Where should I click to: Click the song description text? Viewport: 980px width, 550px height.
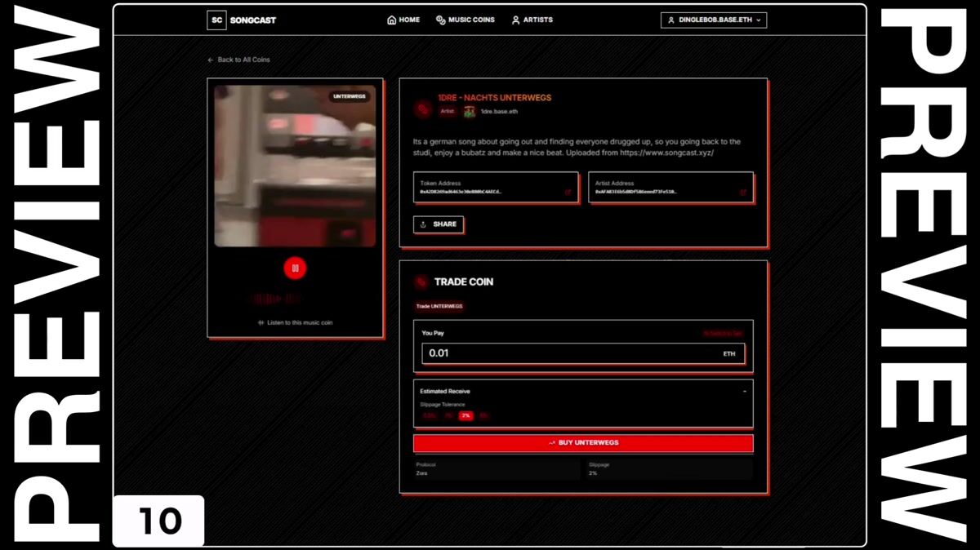point(577,148)
